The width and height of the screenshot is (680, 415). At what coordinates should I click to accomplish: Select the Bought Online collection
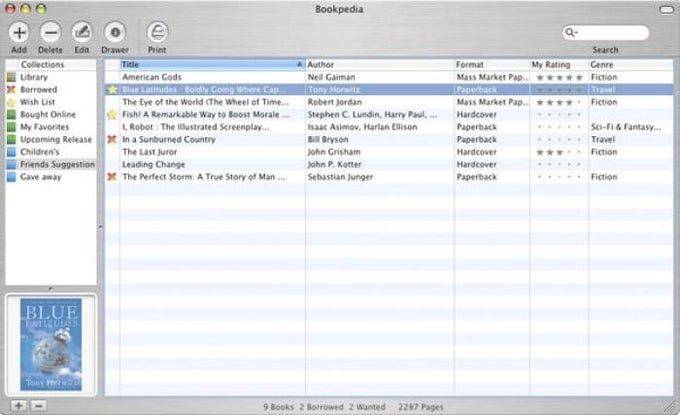coord(51,114)
